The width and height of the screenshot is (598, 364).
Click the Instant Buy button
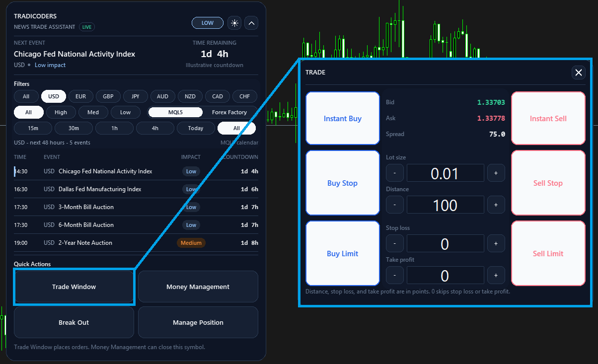(343, 118)
